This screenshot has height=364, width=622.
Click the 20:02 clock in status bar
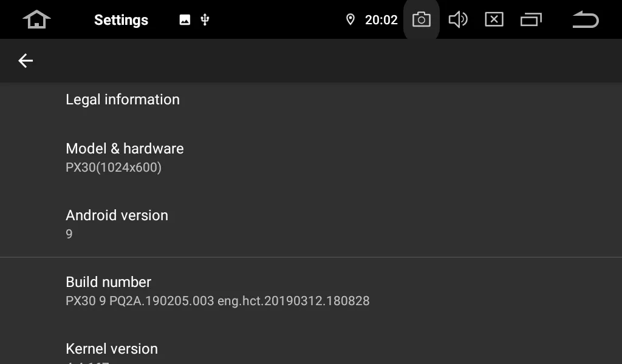[381, 20]
